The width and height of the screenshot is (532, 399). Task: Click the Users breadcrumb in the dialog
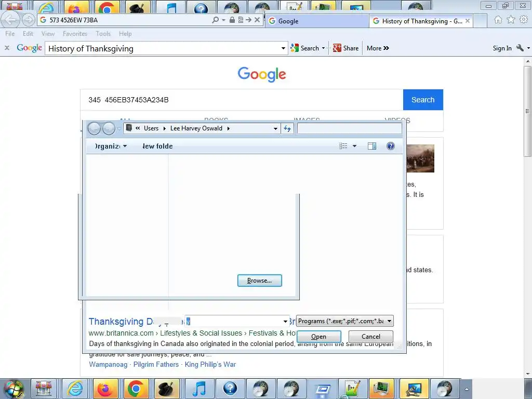tap(151, 128)
